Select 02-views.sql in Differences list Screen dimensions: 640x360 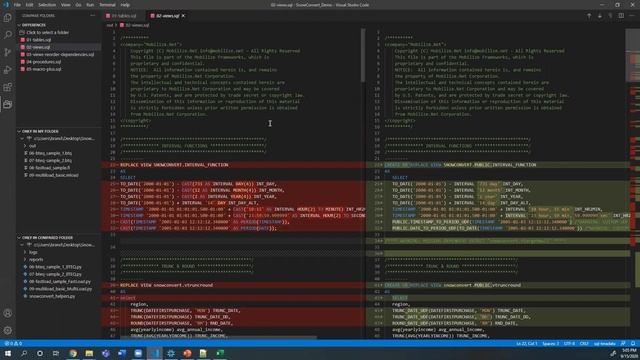(x=39, y=47)
